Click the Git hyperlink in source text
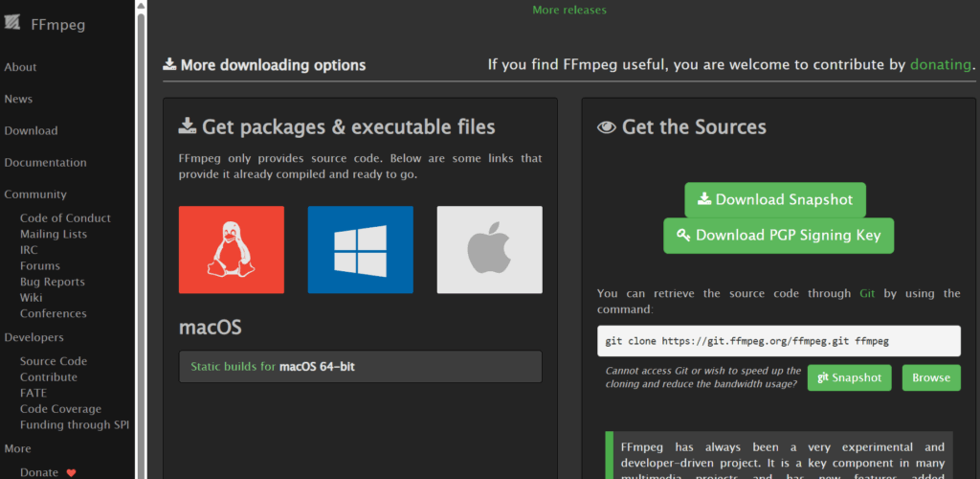This screenshot has width=980, height=479. point(867,293)
